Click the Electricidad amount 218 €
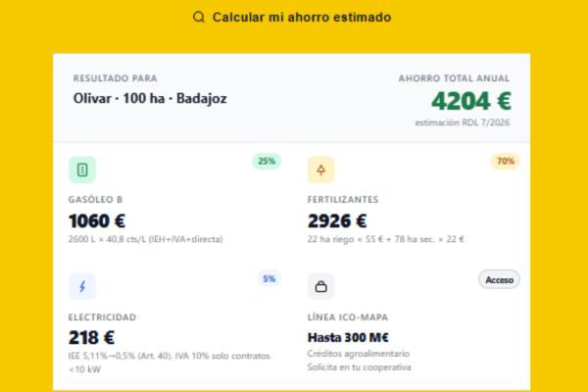Image resolution: width=588 pixels, height=392 pixels. pos(90,337)
